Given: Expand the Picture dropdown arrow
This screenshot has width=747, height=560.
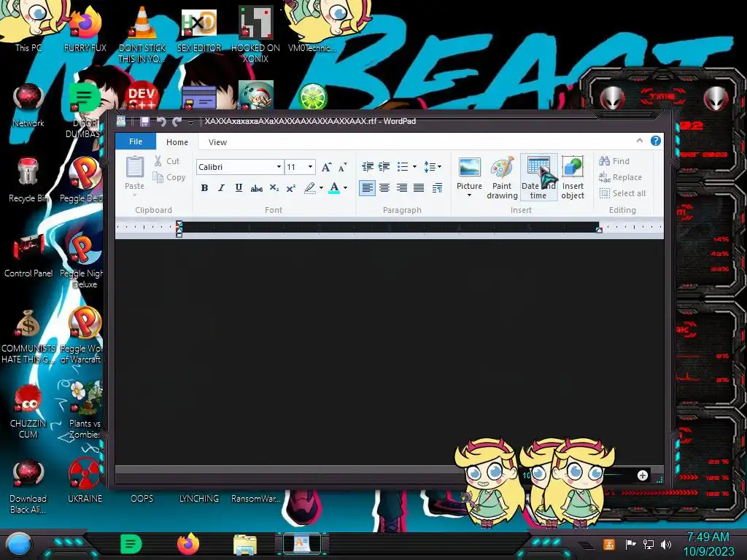Looking at the screenshot, I should pyautogui.click(x=469, y=195).
